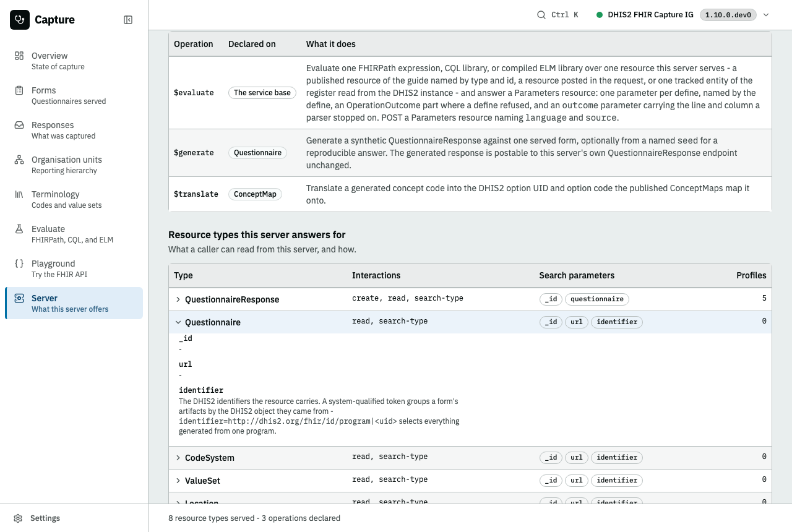Click the Overview grid icon
This screenshot has width=792, height=532.
19,56
